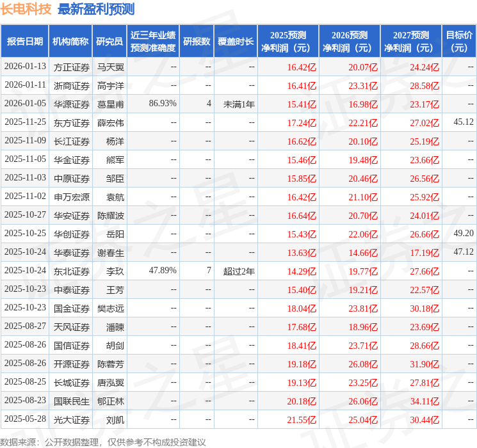Select the 东北证券 row institution name
This screenshot has height=448, width=477.
click(x=72, y=271)
